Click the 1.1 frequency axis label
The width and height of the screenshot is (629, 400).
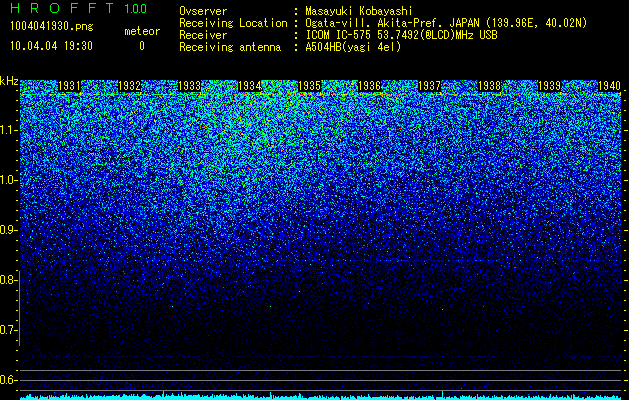(8, 130)
